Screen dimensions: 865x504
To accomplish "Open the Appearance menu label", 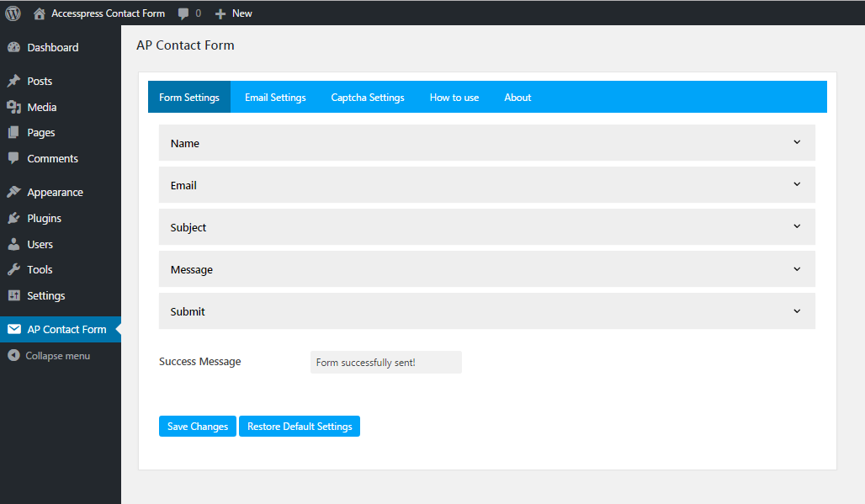I will pos(56,192).
